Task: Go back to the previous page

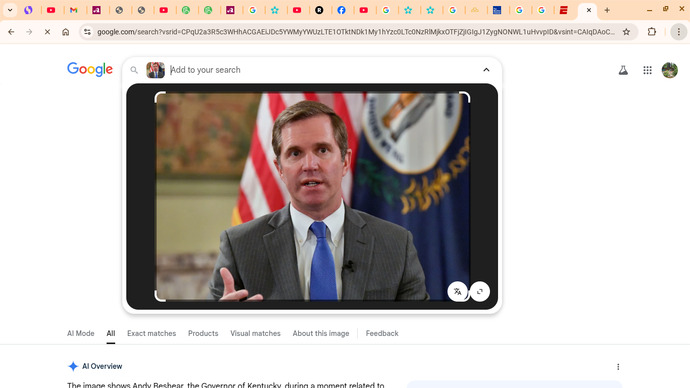Action: [x=11, y=32]
